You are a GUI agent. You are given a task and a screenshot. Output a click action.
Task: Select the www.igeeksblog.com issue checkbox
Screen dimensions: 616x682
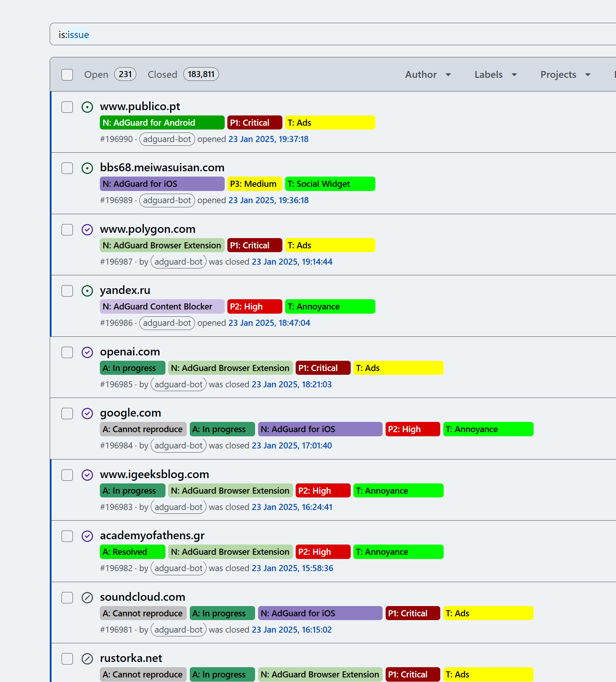[x=67, y=475]
